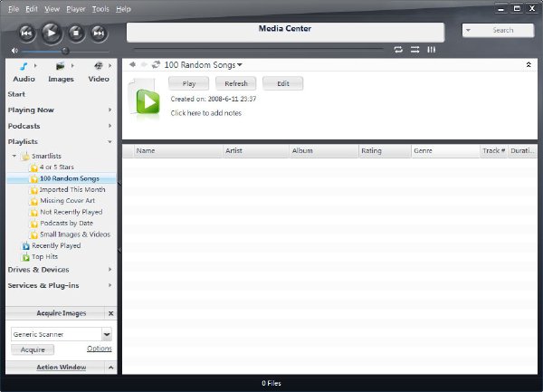Collapse the Action Window chevron
Image resolution: width=543 pixels, height=392 pixels.
pos(110,368)
